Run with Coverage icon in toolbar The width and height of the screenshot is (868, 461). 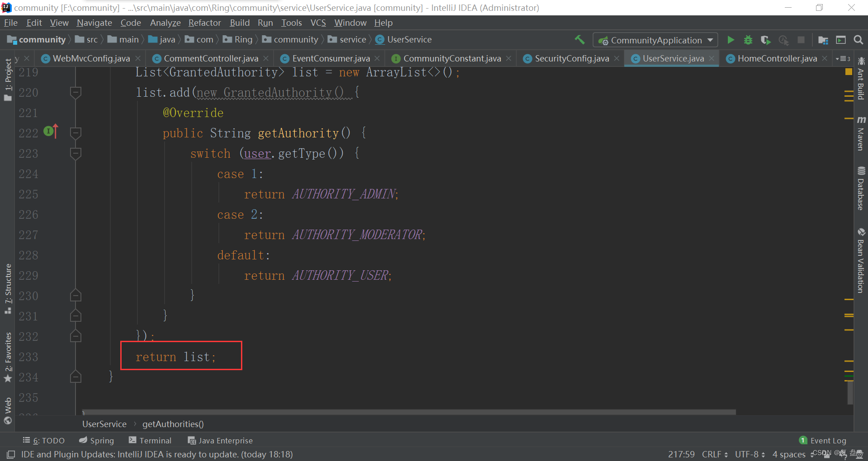coord(765,40)
